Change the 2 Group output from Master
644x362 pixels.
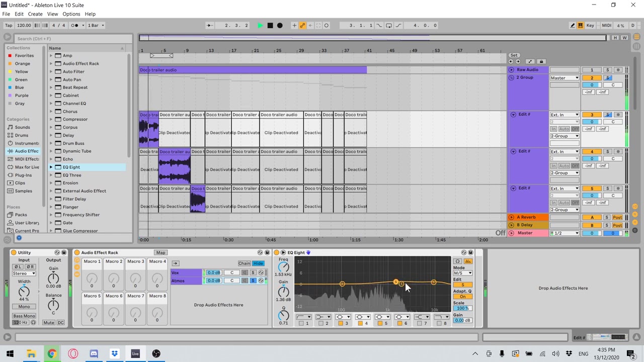pyautogui.click(x=565, y=78)
